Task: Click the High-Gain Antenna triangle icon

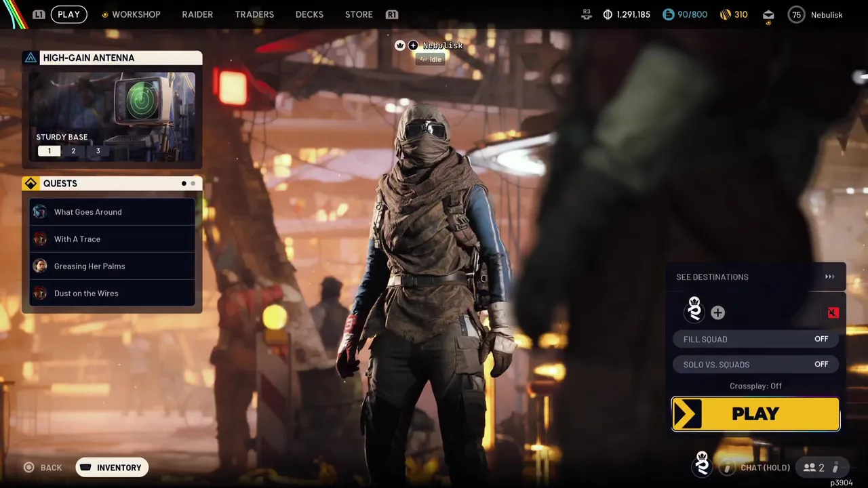Action: (x=31, y=58)
